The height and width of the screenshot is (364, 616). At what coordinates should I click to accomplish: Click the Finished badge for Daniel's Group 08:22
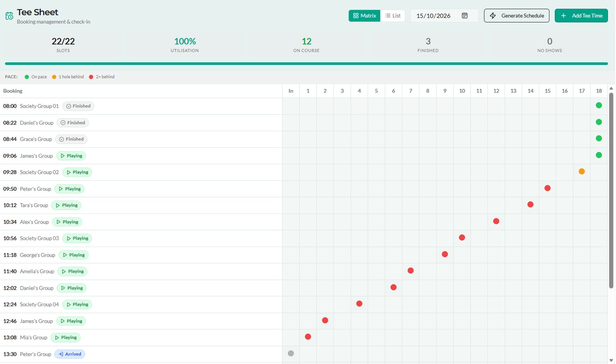73,123
